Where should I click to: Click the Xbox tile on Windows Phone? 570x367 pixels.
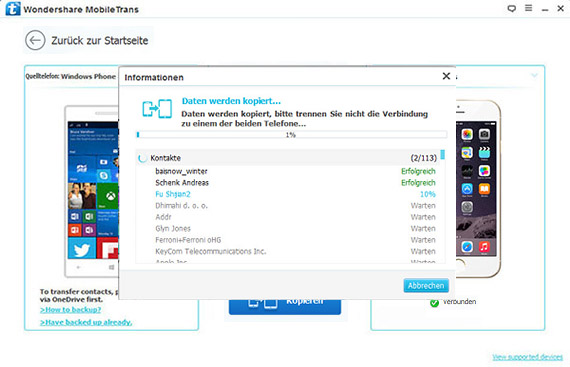coord(108,197)
